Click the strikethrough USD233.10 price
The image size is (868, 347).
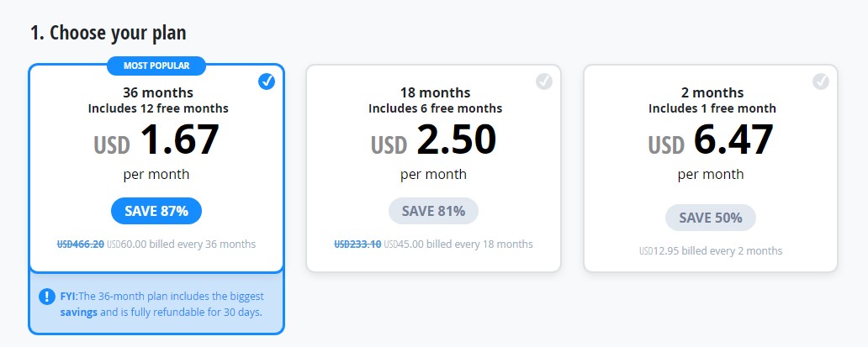[357, 244]
